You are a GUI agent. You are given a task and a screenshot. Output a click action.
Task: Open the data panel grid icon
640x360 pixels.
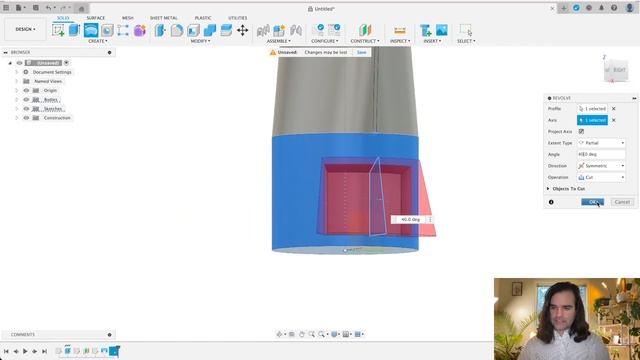coord(6,8)
